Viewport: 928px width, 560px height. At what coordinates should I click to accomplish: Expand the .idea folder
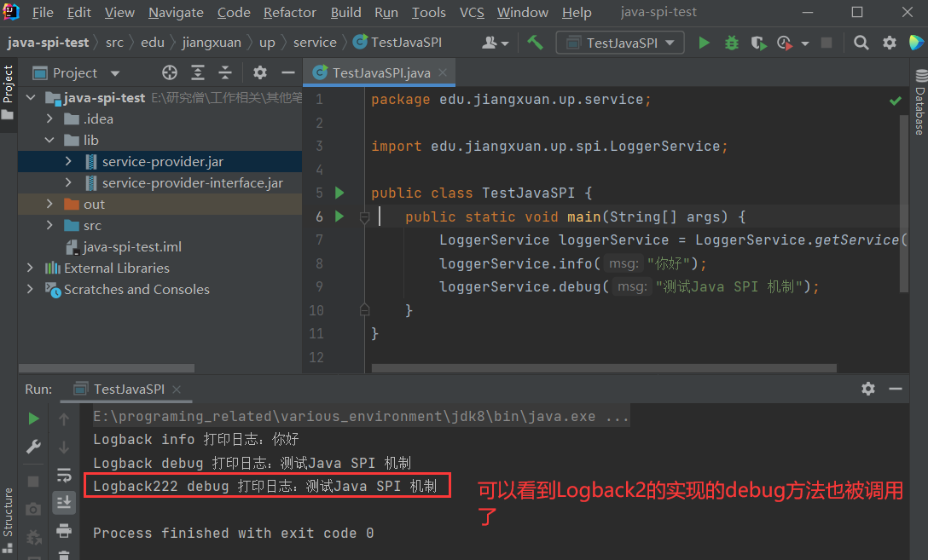[x=49, y=118]
